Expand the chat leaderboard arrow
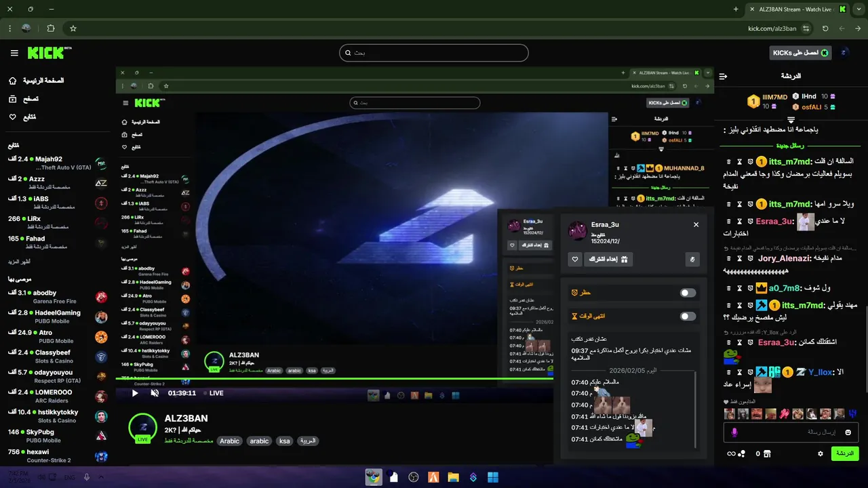The height and width of the screenshot is (488, 868). (791, 120)
